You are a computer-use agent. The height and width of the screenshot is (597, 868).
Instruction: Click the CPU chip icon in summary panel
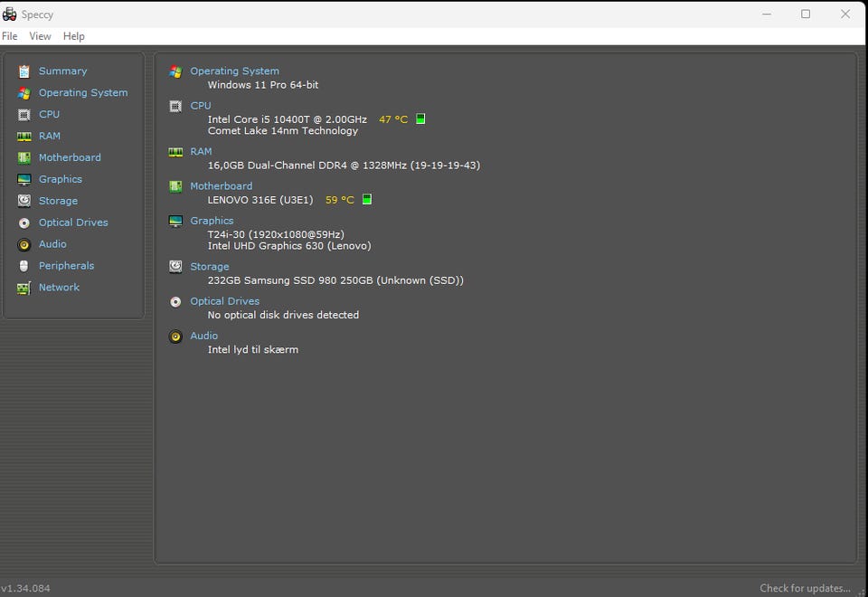point(175,107)
